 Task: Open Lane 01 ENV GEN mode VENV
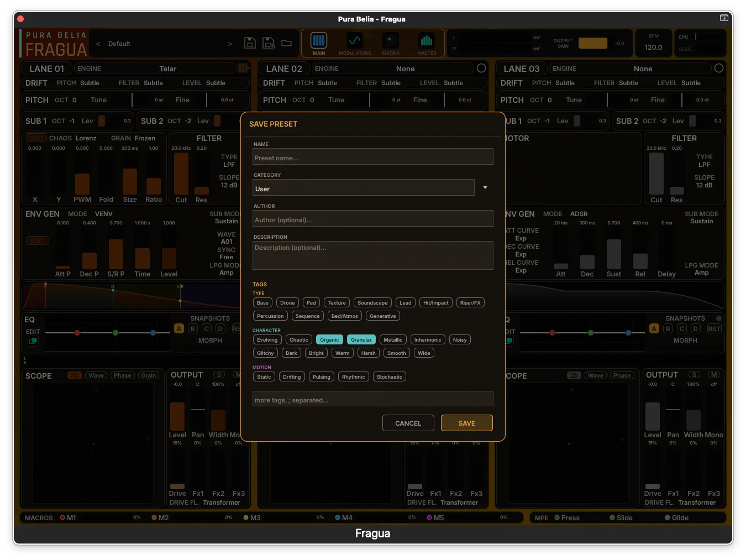pyautogui.click(x=103, y=214)
